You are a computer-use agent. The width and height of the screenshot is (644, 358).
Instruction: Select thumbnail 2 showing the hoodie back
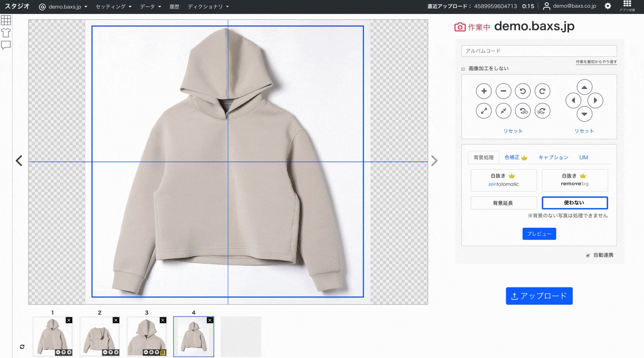pyautogui.click(x=99, y=337)
